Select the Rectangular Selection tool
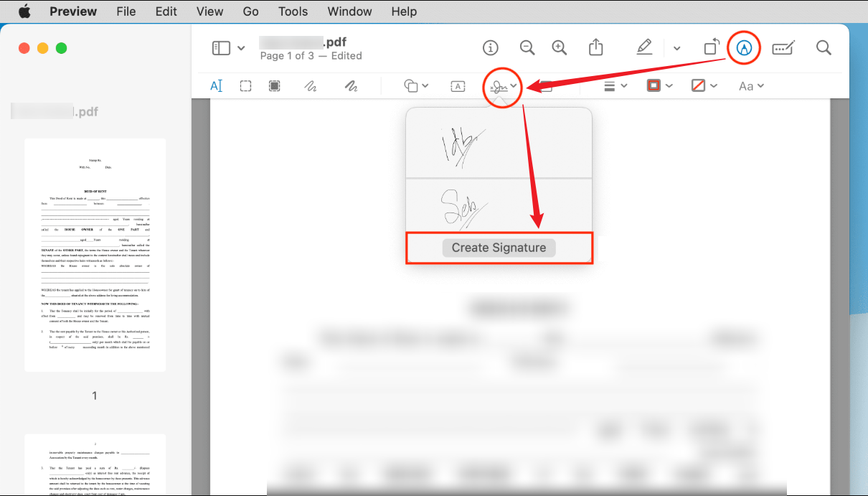Viewport: 868px width, 496px height. (245, 85)
